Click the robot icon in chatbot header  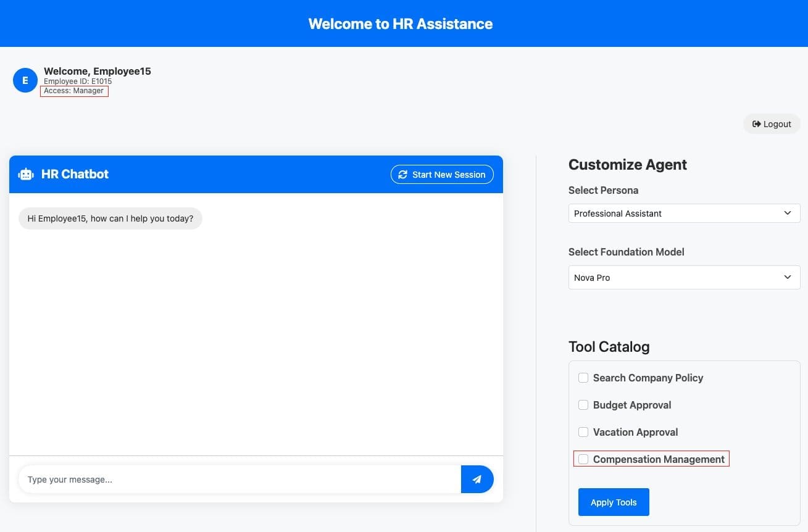click(26, 174)
